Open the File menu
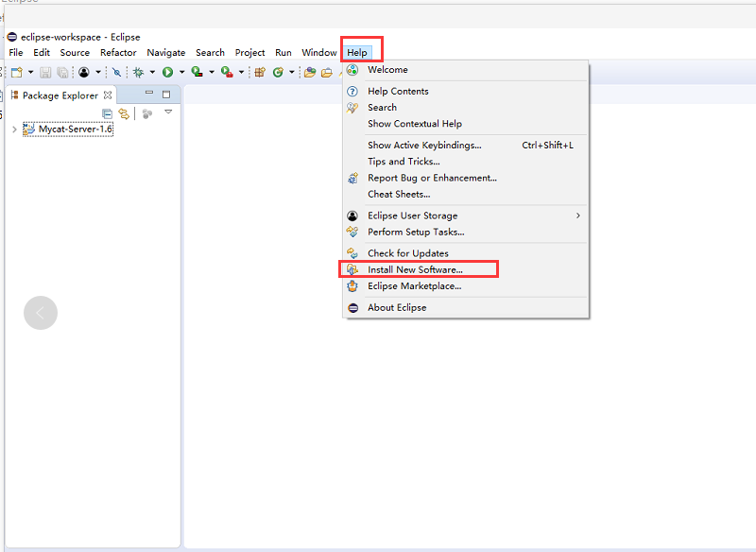 (x=16, y=53)
